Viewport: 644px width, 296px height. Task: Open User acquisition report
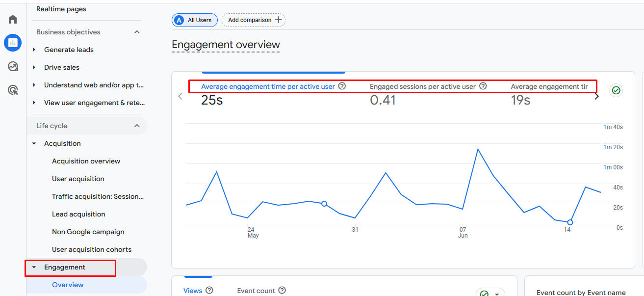(x=78, y=179)
